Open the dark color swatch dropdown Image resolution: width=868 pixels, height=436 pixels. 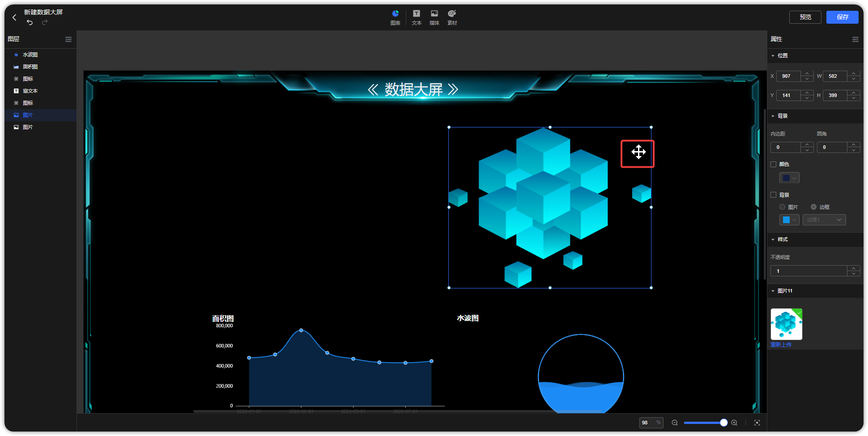tap(789, 178)
